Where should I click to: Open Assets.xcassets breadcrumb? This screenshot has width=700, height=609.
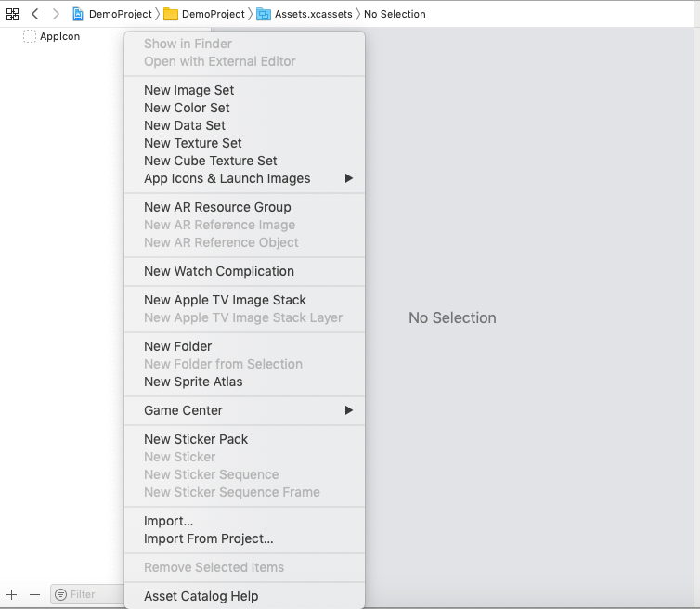pyautogui.click(x=314, y=14)
